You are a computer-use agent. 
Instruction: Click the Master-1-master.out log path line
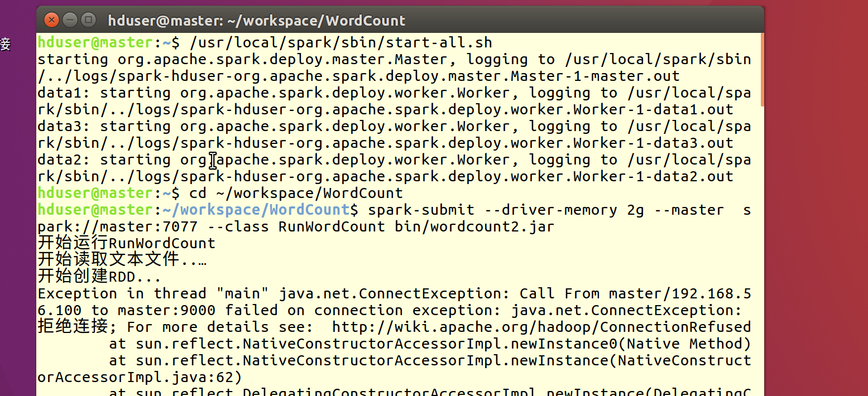pyautogui.click(x=359, y=76)
